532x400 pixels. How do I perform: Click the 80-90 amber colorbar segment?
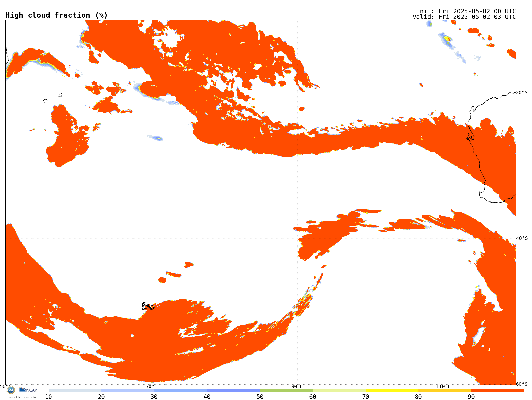coord(445,391)
